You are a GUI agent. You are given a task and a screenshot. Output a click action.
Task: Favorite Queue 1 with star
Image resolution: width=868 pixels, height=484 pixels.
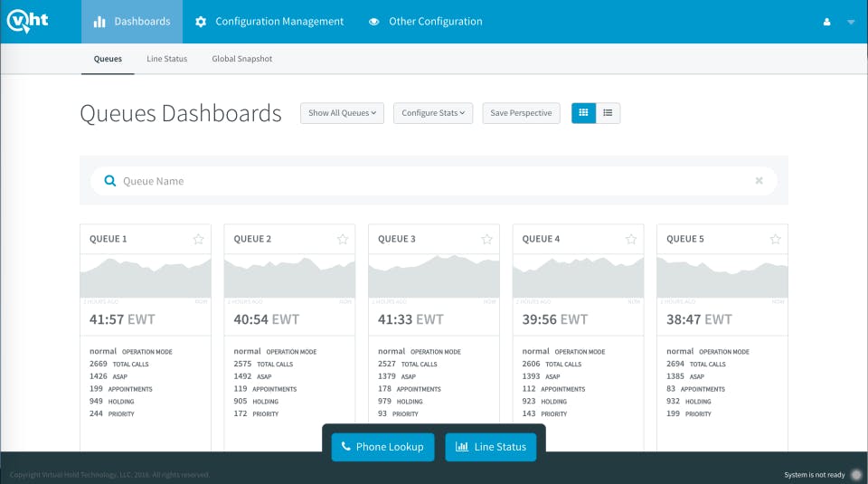point(198,239)
